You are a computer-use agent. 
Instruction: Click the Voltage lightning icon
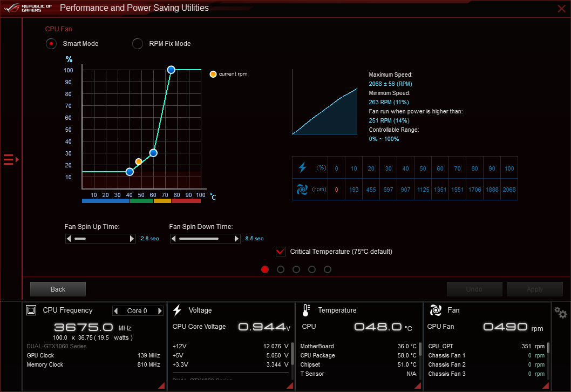[177, 310]
